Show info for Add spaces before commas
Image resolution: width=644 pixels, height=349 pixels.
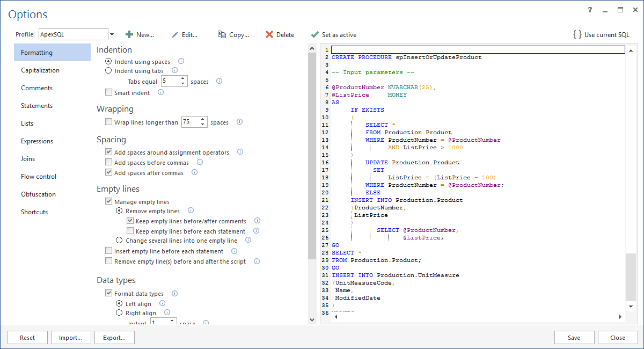click(200, 162)
